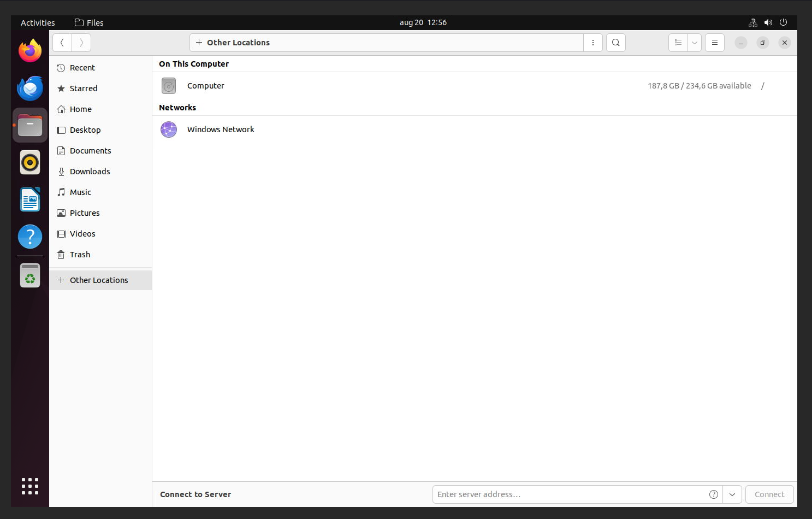812x519 pixels.
Task: Open the power menu icon
Action: [x=783, y=22]
